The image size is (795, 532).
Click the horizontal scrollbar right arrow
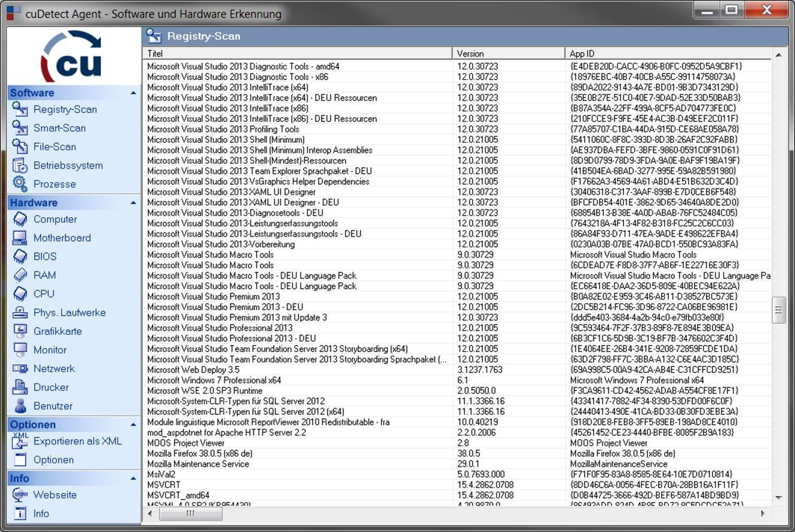[763, 513]
